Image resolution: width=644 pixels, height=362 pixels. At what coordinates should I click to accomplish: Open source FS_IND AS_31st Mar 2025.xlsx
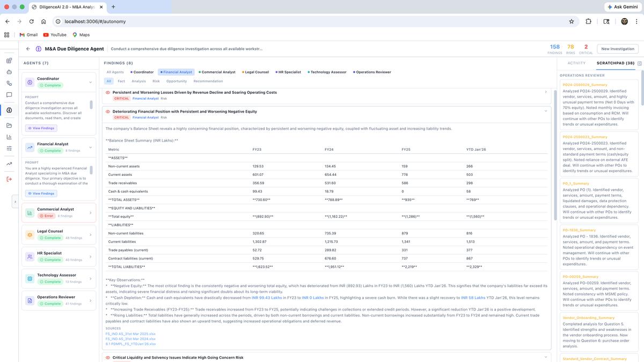(x=130, y=334)
